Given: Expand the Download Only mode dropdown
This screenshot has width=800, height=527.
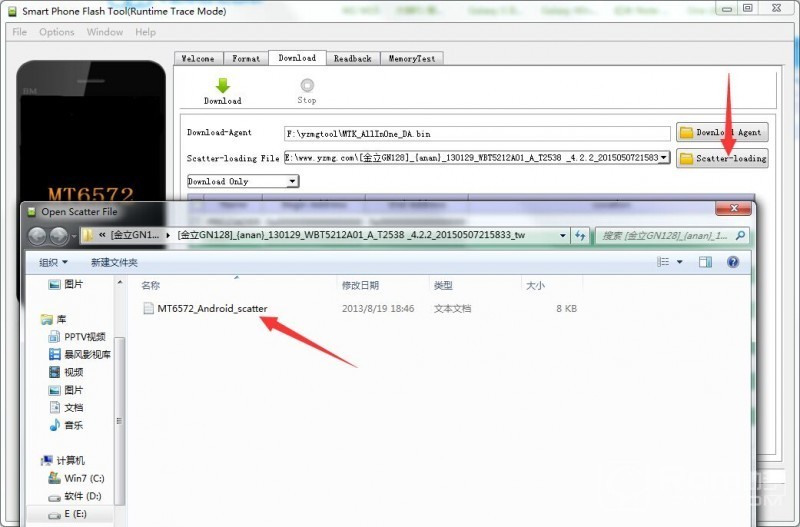Looking at the screenshot, I should pyautogui.click(x=292, y=181).
